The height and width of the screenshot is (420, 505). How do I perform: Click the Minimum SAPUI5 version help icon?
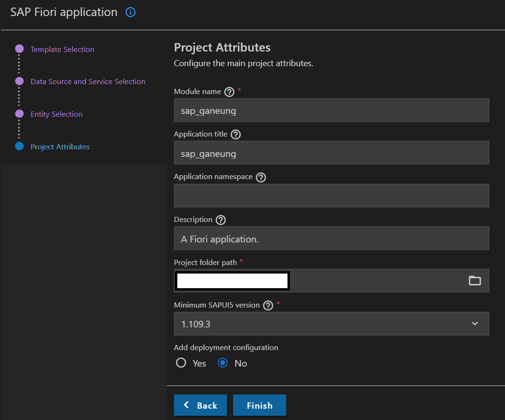pyautogui.click(x=268, y=306)
